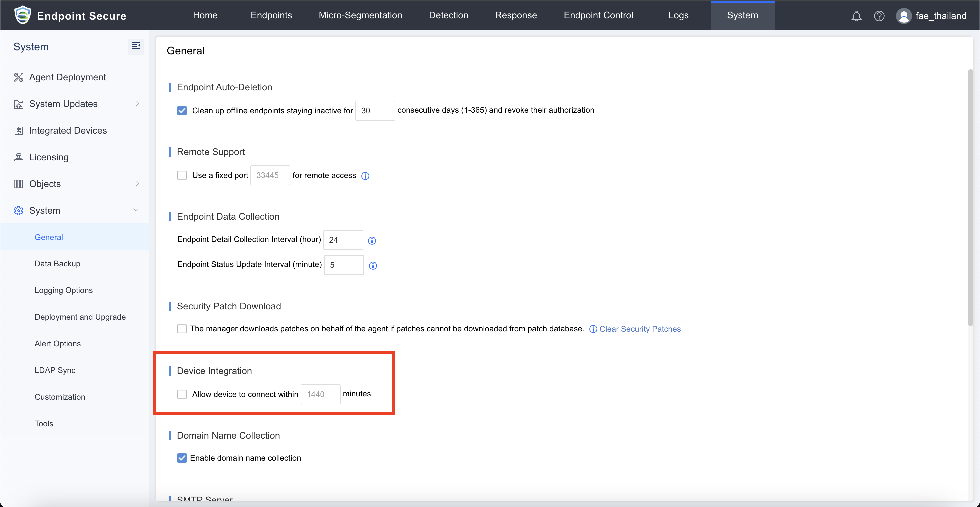Screen dimensions: 980x507
Task: Expand System Updates chevron
Action: pos(137,103)
